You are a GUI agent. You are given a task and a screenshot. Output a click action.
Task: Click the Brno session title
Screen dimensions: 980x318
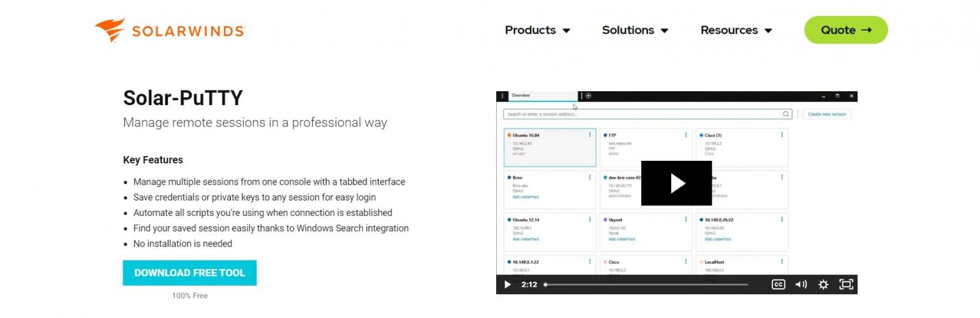click(x=518, y=177)
